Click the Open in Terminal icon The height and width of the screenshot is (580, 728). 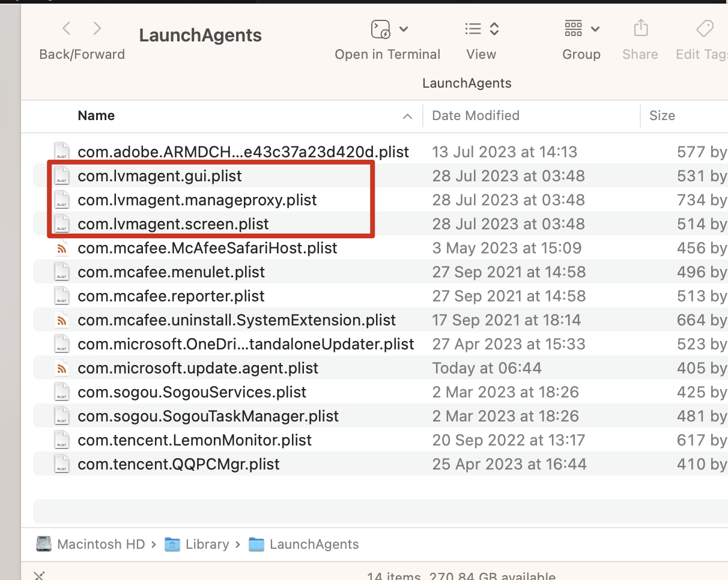point(380,29)
